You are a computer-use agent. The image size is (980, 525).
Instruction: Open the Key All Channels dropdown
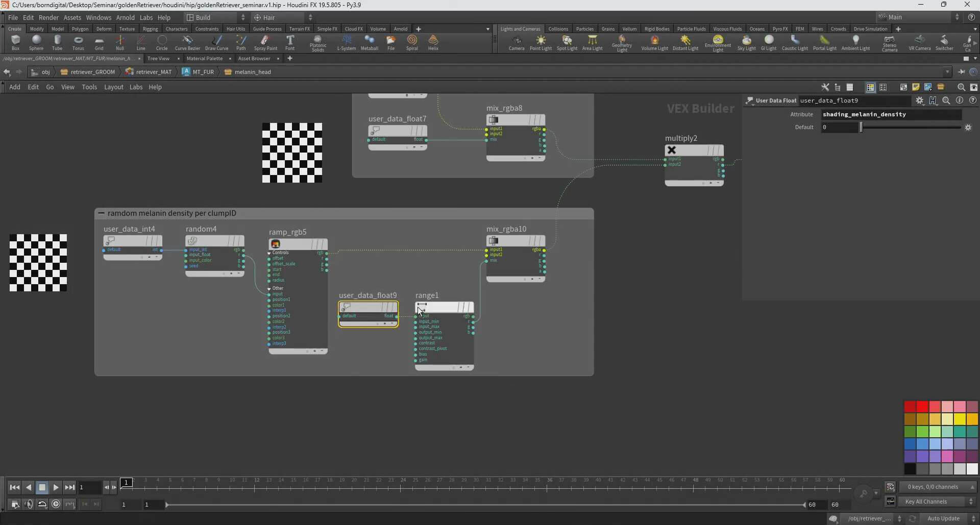937,502
